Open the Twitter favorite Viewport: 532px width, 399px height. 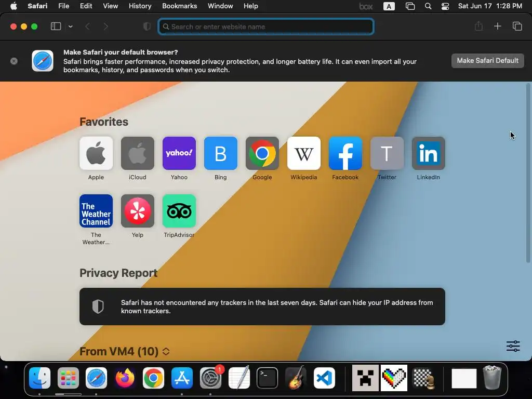tap(387, 153)
